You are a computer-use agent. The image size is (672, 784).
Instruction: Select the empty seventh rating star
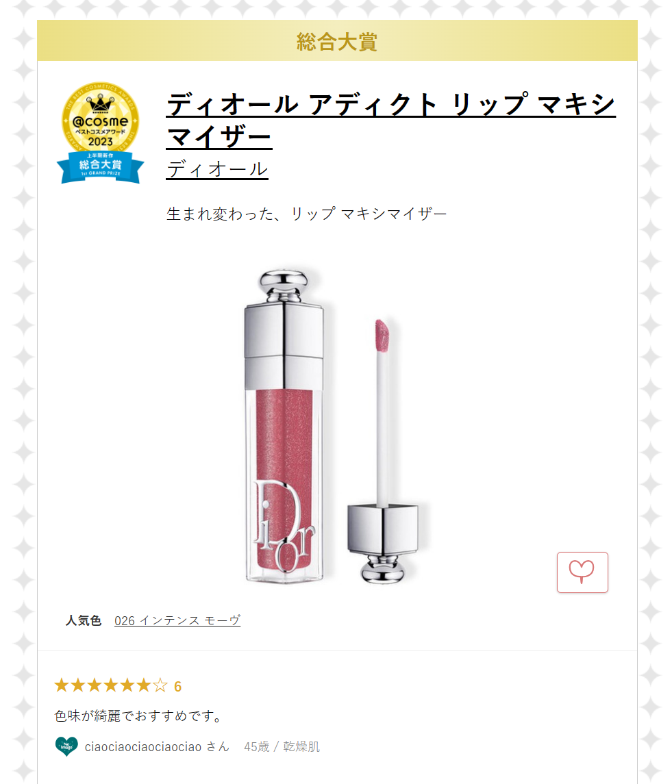[x=160, y=685]
